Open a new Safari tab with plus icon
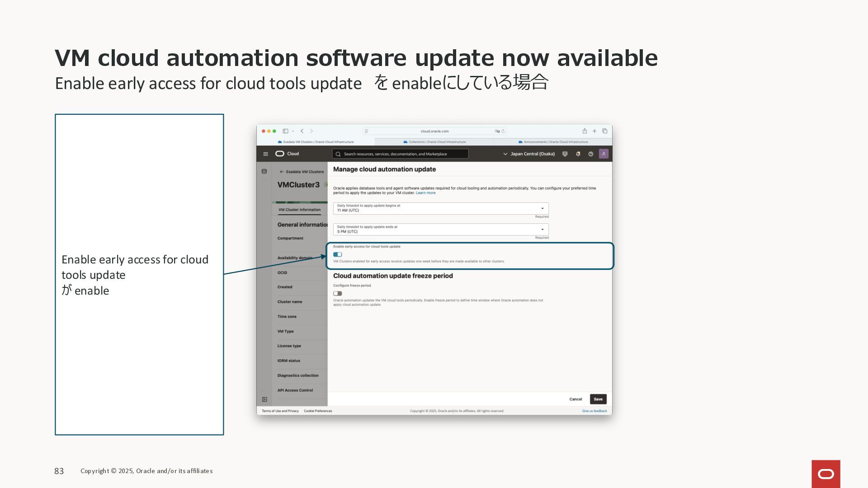This screenshot has width=868, height=488. [x=594, y=131]
